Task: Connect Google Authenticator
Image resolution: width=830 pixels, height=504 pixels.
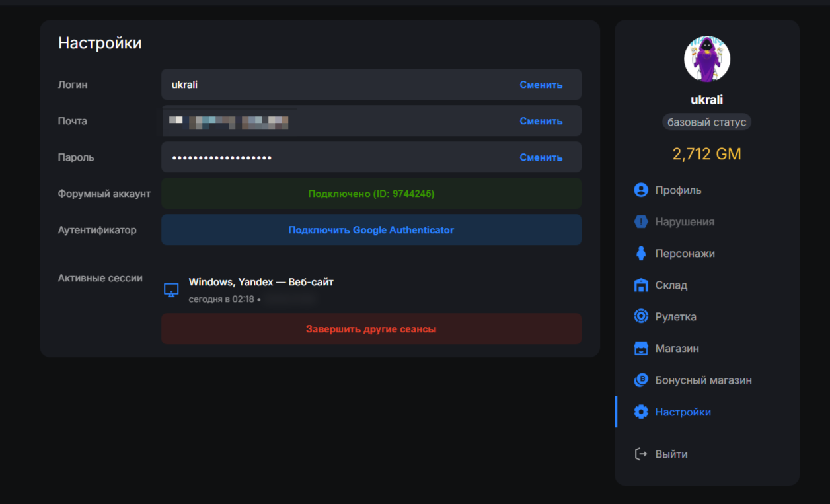Action: click(371, 230)
